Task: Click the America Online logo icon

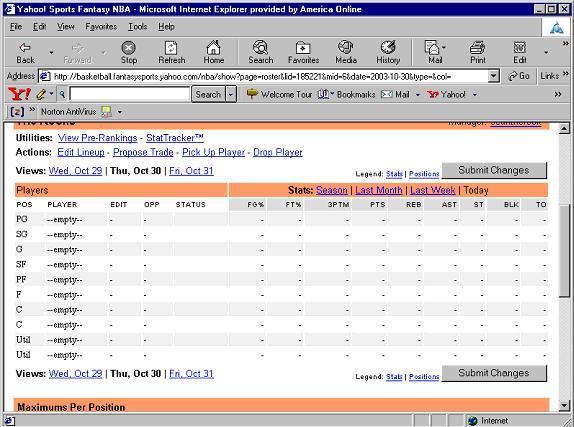Action: 557,27
